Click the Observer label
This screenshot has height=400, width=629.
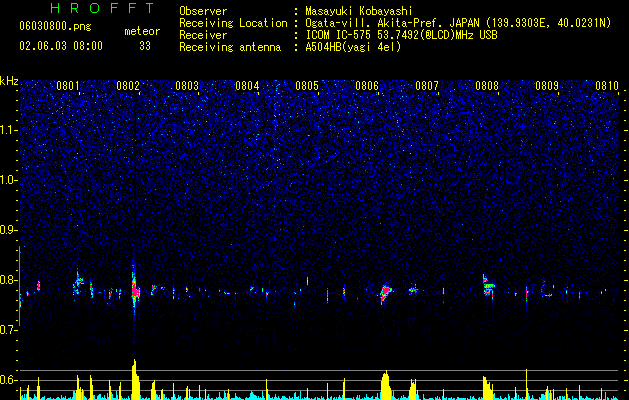[203, 11]
